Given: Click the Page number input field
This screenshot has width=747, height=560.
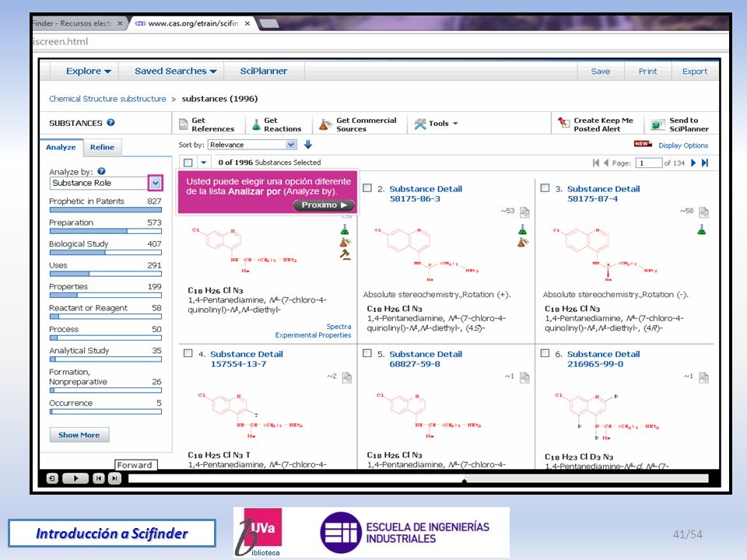Looking at the screenshot, I should point(649,163).
